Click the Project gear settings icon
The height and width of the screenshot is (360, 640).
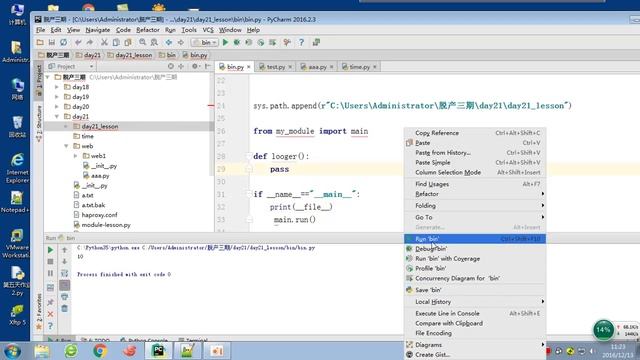(195, 66)
